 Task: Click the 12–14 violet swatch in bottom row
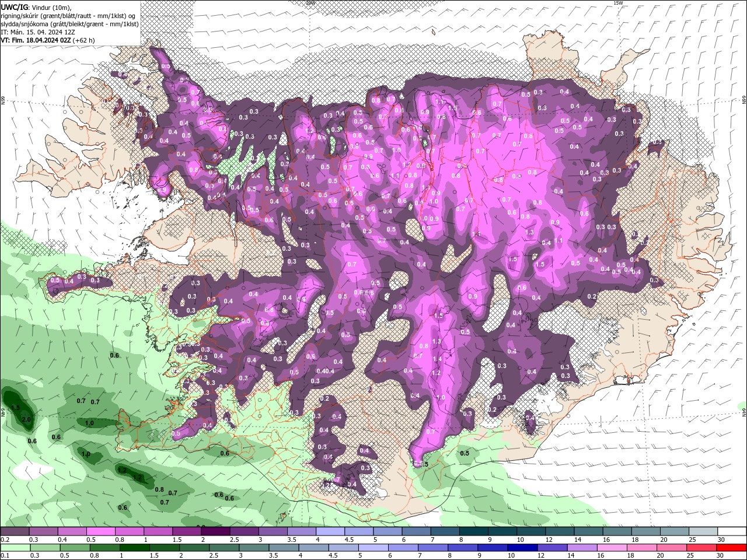pos(553,548)
